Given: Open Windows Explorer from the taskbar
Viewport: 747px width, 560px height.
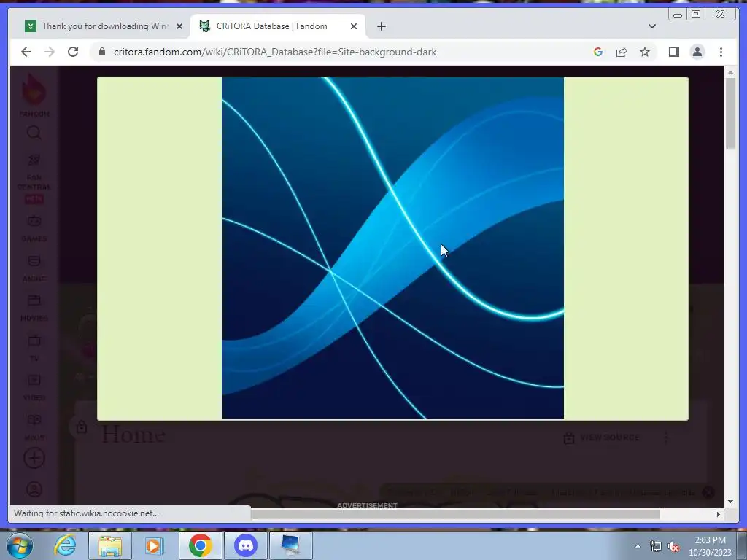Looking at the screenshot, I should [x=110, y=545].
